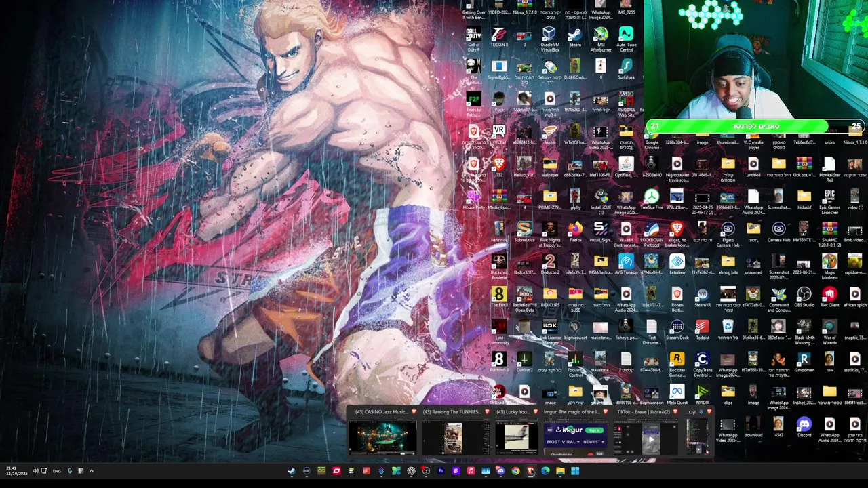This screenshot has width=868, height=488.
Task: Open Firefox desktop shortcut
Action: [575, 232]
